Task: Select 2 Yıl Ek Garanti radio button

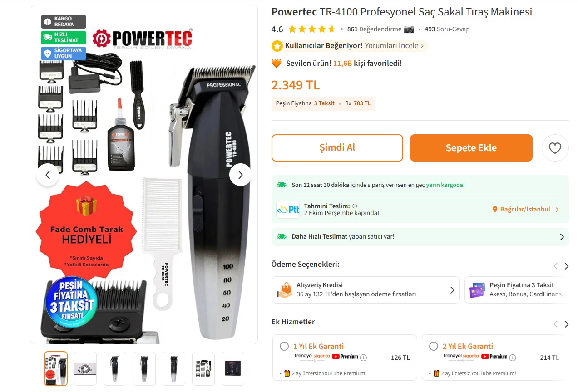Action: [434, 346]
